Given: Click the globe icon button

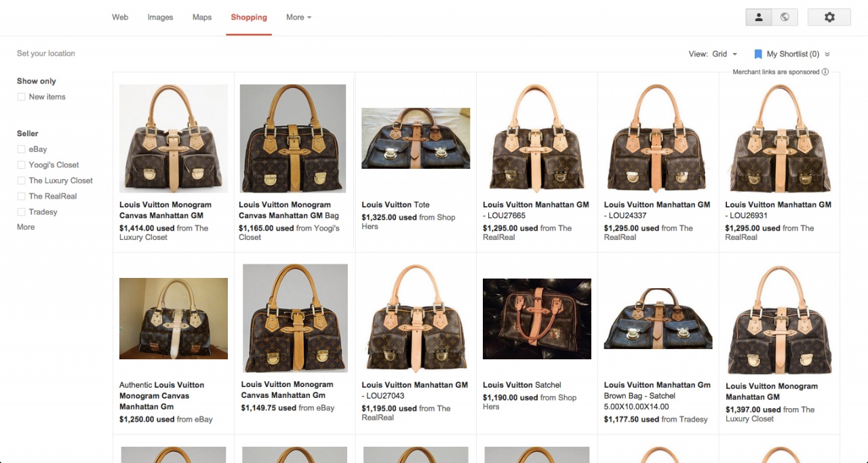Looking at the screenshot, I should point(785,18).
